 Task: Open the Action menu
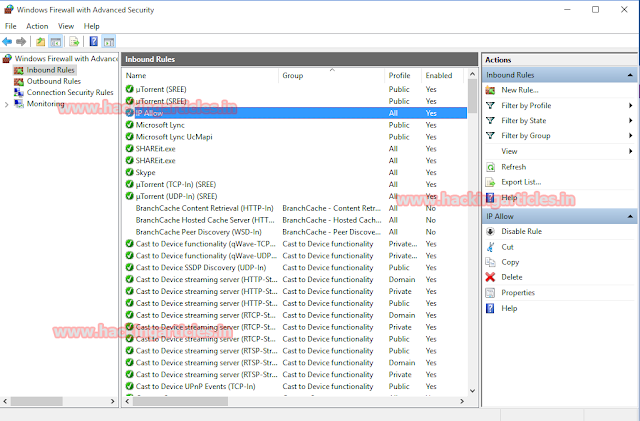click(37, 26)
